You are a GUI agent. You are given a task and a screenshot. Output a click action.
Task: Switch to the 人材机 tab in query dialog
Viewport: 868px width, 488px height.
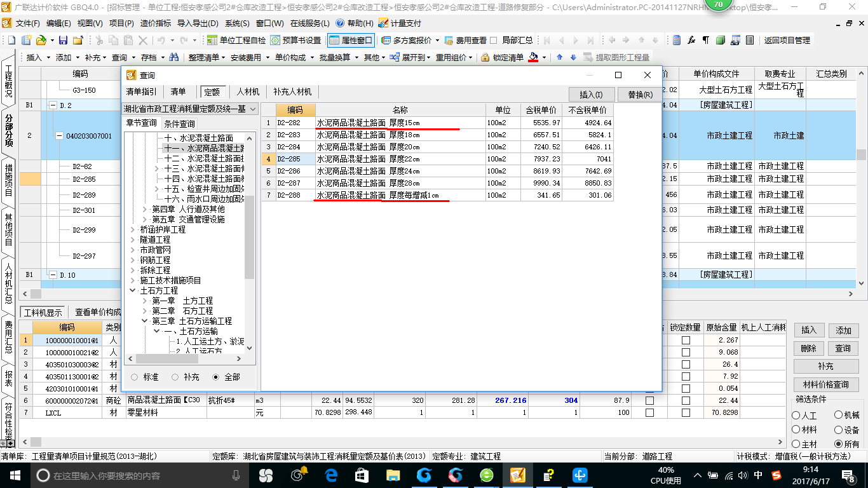[248, 91]
